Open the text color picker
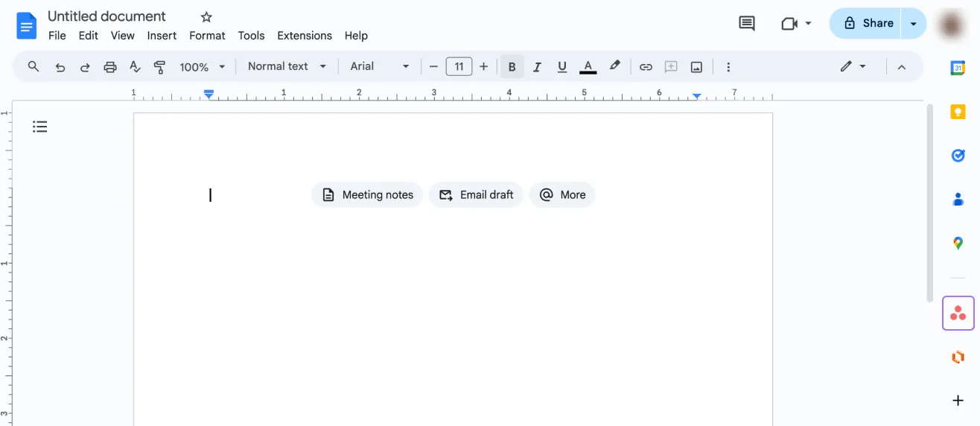This screenshot has height=426, width=980. (588, 67)
